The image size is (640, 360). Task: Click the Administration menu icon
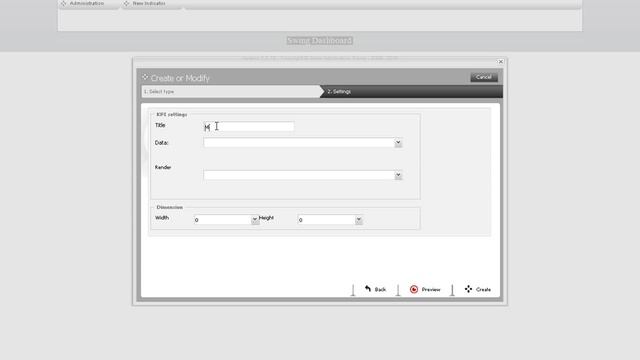point(64,3)
